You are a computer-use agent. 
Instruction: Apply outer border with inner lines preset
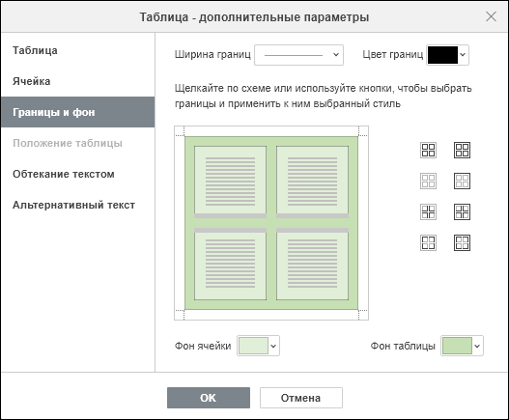(462, 212)
